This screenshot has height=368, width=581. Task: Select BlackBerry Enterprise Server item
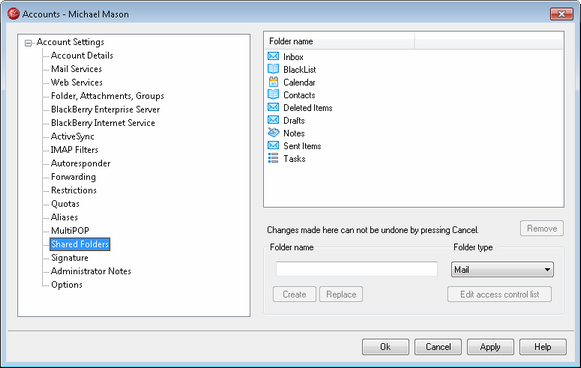click(105, 109)
